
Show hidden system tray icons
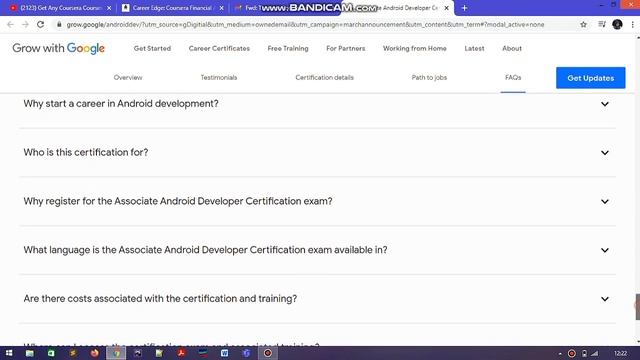(560, 353)
